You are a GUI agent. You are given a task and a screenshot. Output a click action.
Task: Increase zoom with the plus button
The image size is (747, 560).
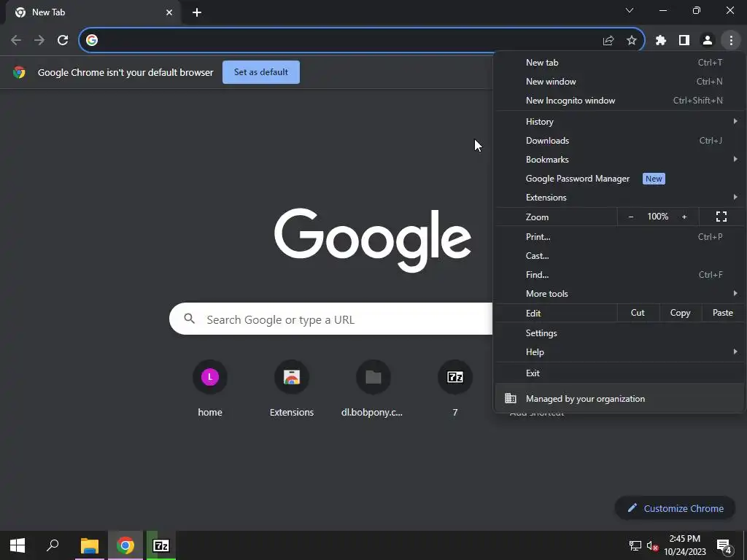point(684,217)
